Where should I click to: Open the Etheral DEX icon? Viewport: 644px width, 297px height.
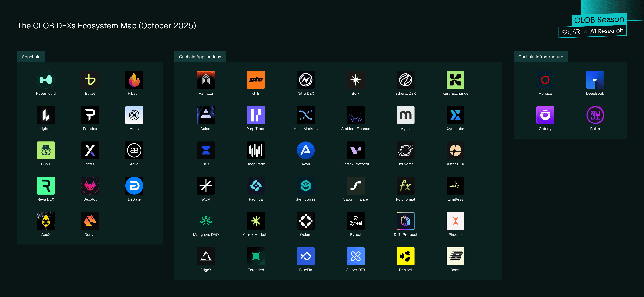[x=405, y=80]
